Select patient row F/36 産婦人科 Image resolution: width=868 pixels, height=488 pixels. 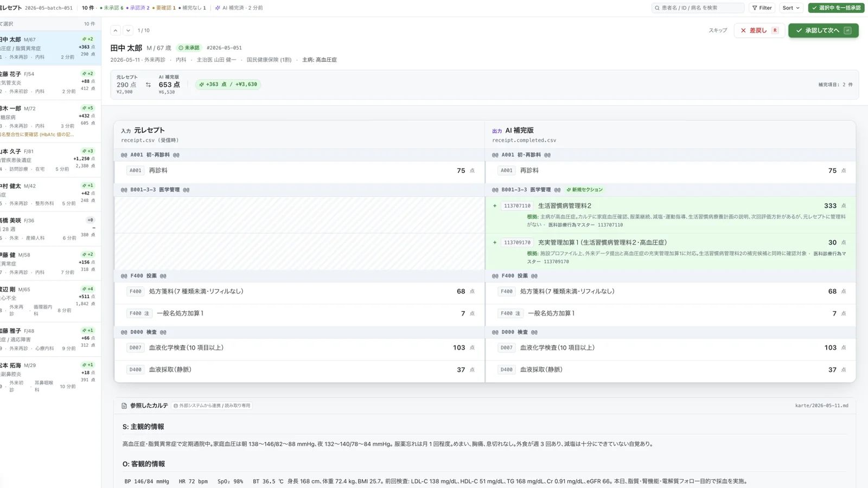(50, 229)
